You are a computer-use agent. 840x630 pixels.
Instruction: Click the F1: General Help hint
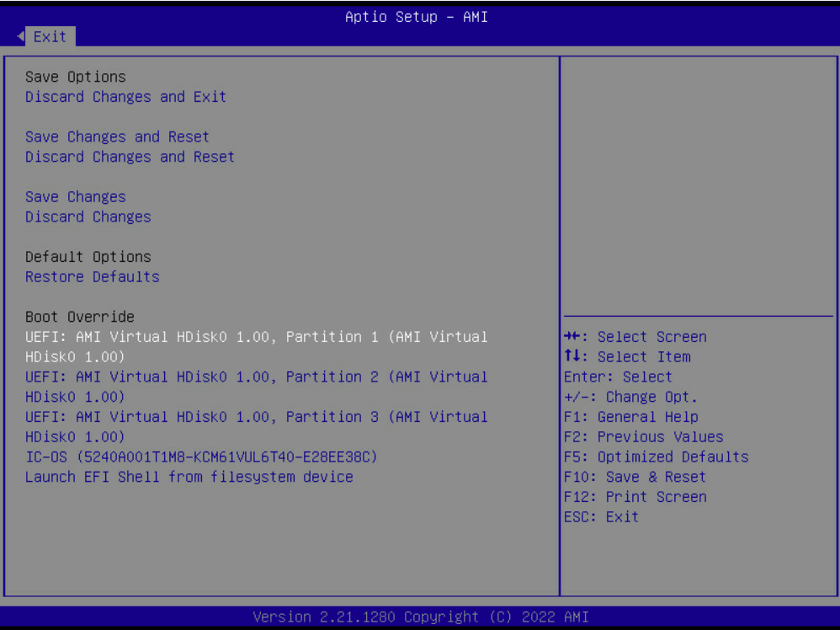631,417
